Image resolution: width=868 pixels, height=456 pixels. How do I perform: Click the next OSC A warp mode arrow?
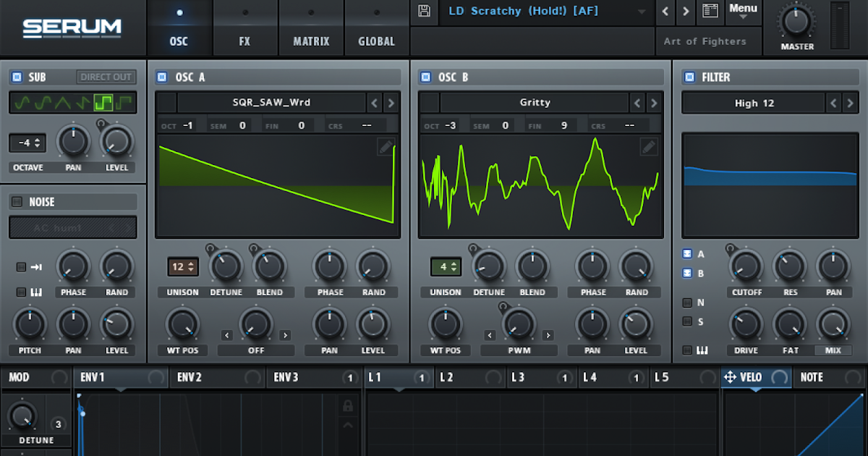285,335
